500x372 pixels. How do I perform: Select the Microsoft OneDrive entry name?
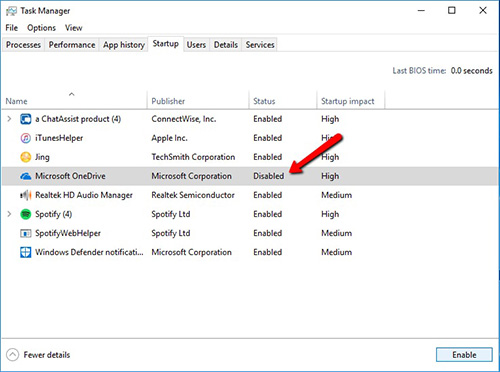[x=70, y=176]
